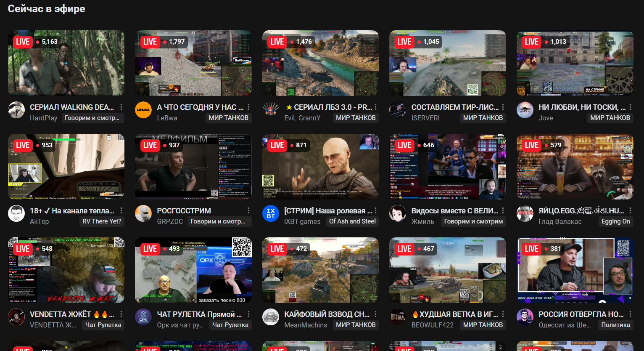This screenshot has width=644, height=351.
Task: Click the Жмиль channel avatar
Action: coord(398,214)
